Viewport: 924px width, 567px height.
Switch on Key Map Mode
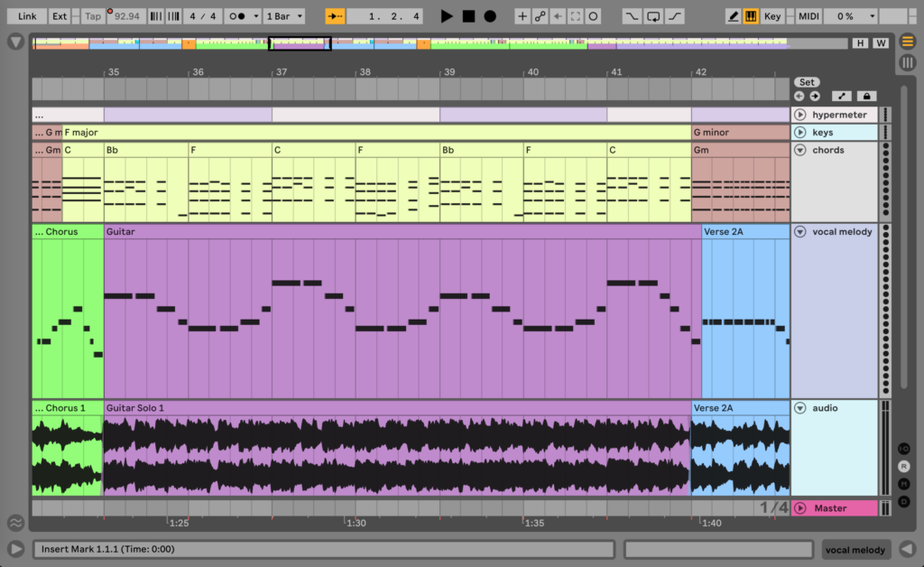(772, 16)
